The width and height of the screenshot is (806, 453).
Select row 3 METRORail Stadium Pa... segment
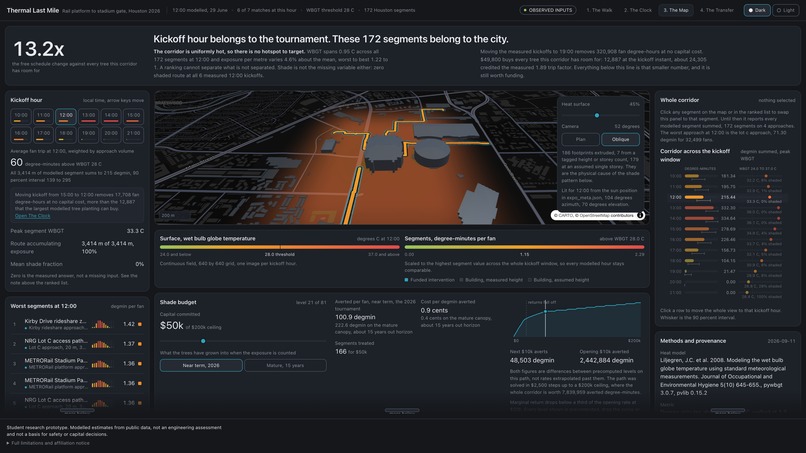(77, 364)
